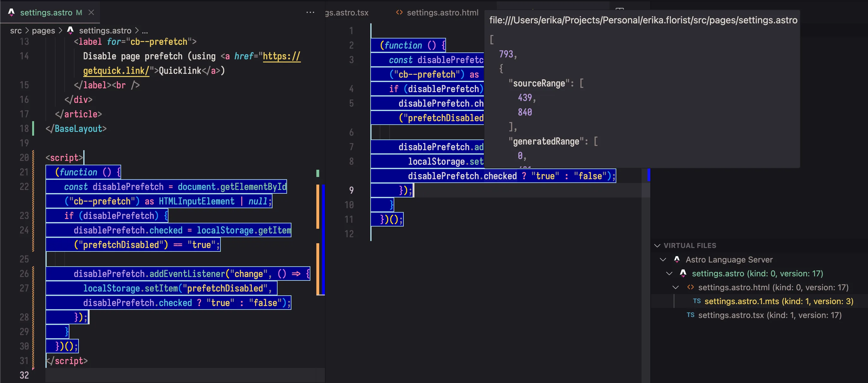Click "})();" on right editor line 11
The width and height of the screenshot is (868, 383).
click(x=391, y=220)
